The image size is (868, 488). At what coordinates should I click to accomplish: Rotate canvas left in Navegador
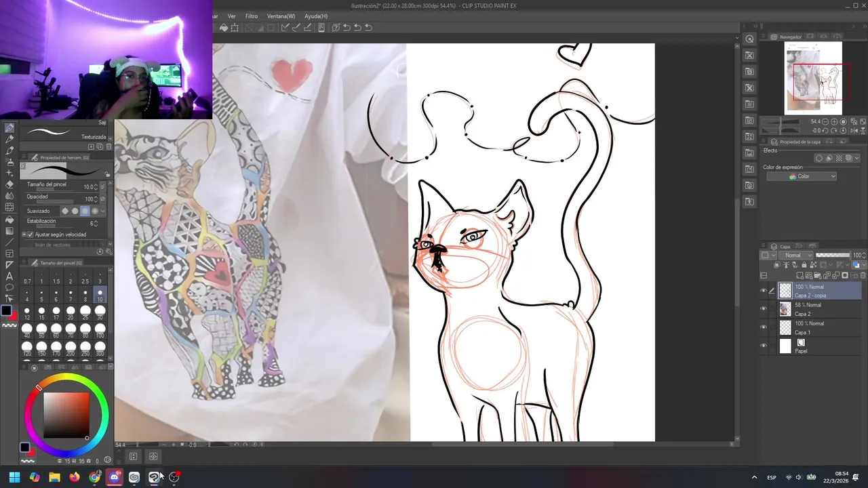[825, 131]
